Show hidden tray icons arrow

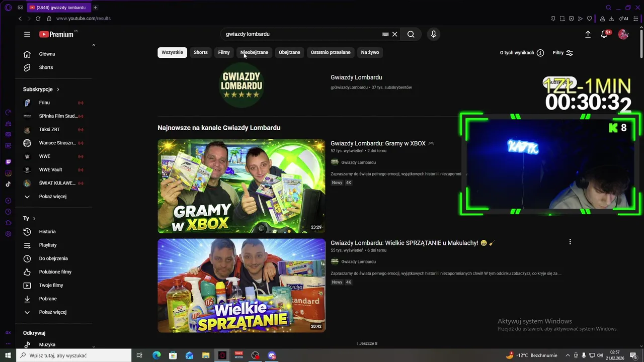tap(568, 355)
